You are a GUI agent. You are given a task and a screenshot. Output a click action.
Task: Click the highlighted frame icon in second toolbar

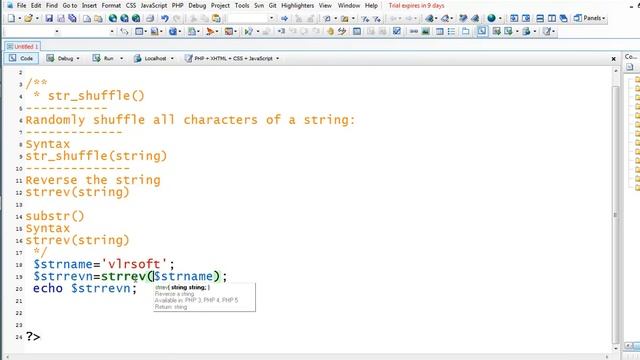[482, 31]
